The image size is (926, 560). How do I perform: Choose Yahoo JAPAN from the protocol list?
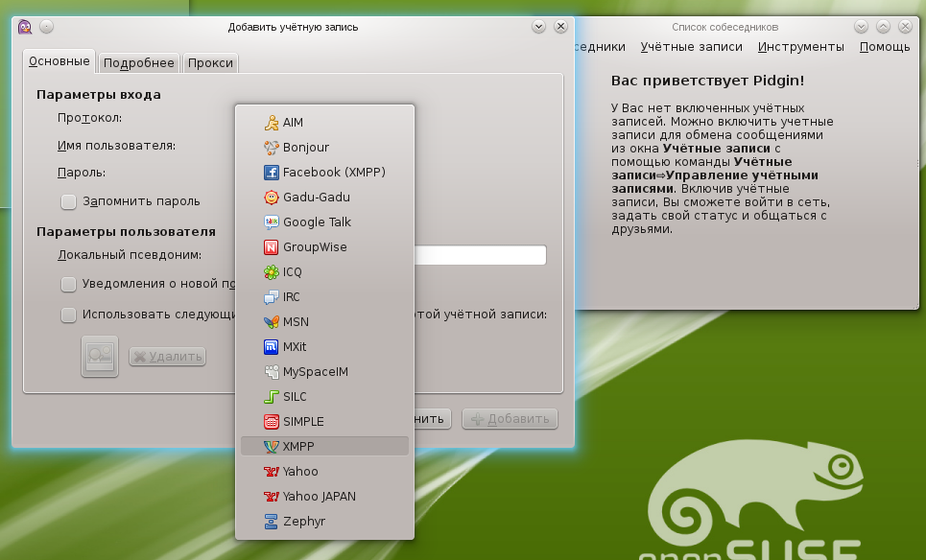click(324, 497)
